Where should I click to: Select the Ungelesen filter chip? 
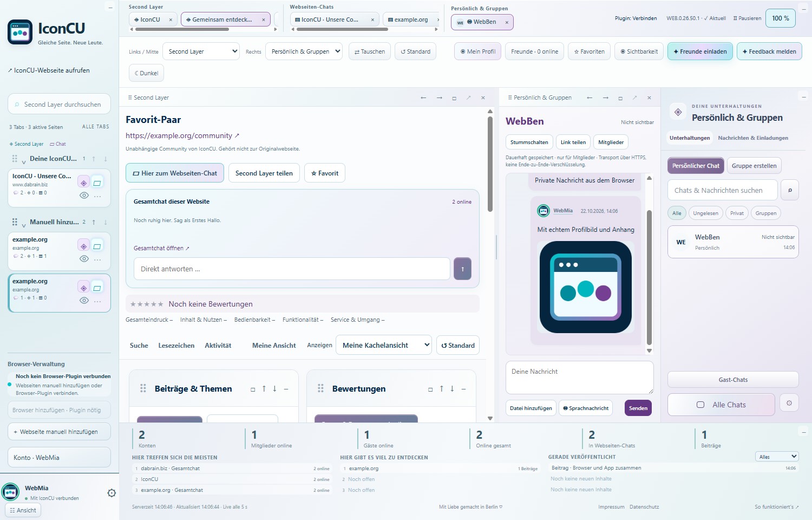(x=706, y=213)
